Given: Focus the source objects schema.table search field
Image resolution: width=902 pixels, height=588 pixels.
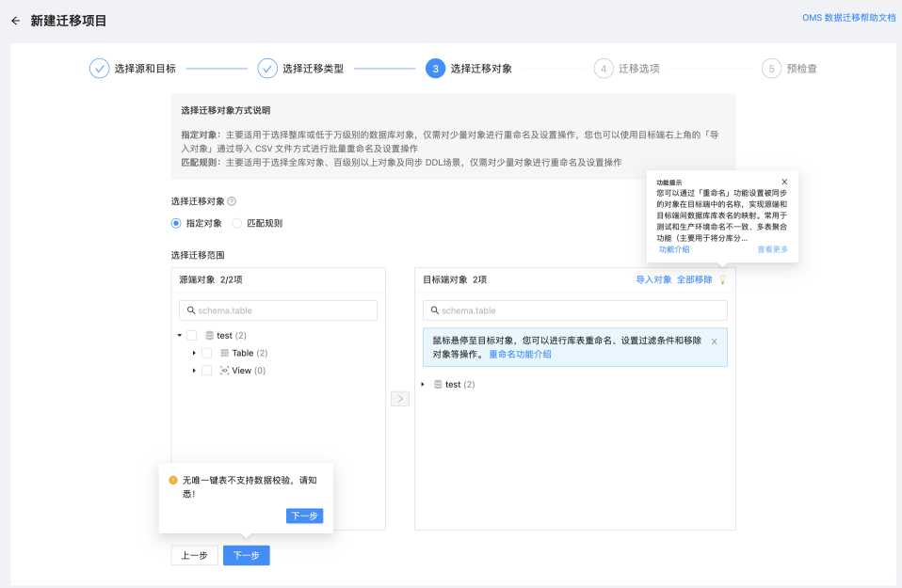Looking at the screenshot, I should (278, 310).
